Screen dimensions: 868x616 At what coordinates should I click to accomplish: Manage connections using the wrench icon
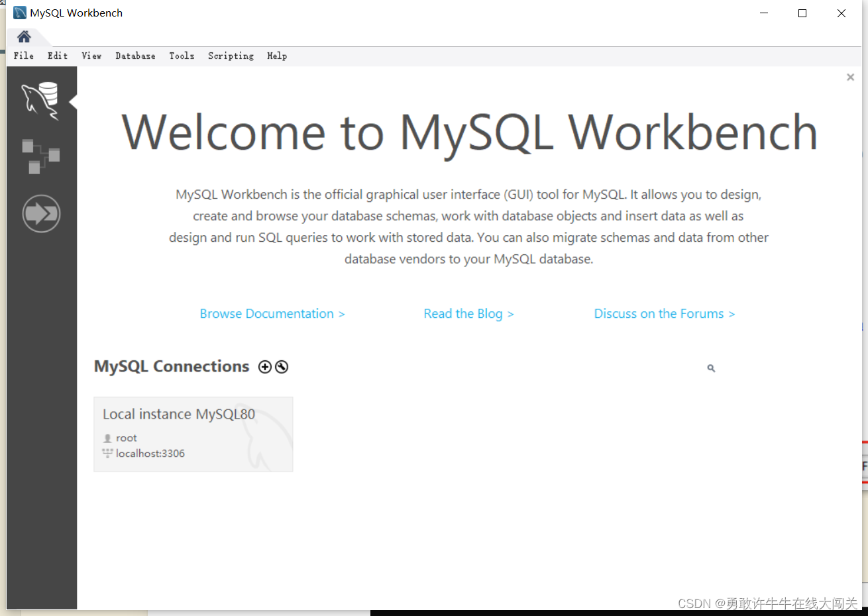(x=282, y=367)
